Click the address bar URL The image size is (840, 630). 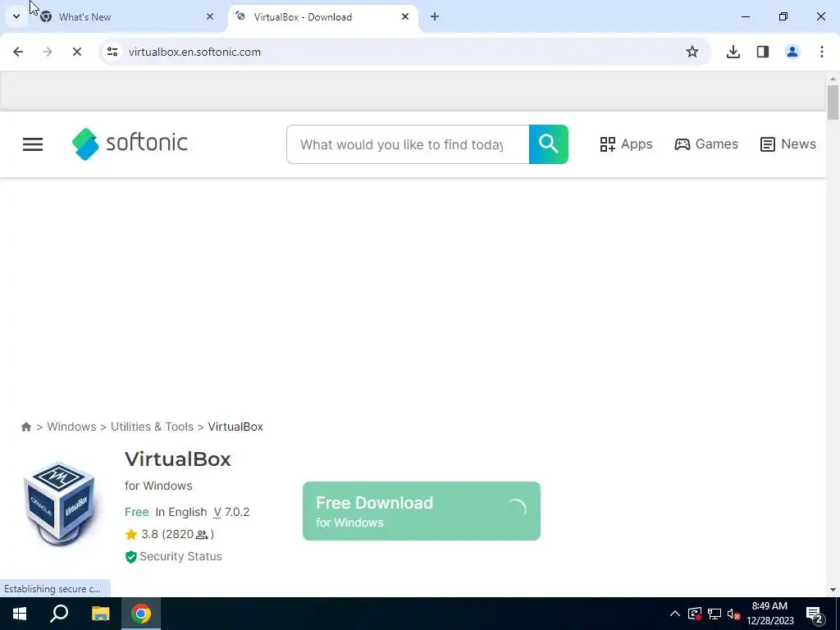[194, 52]
